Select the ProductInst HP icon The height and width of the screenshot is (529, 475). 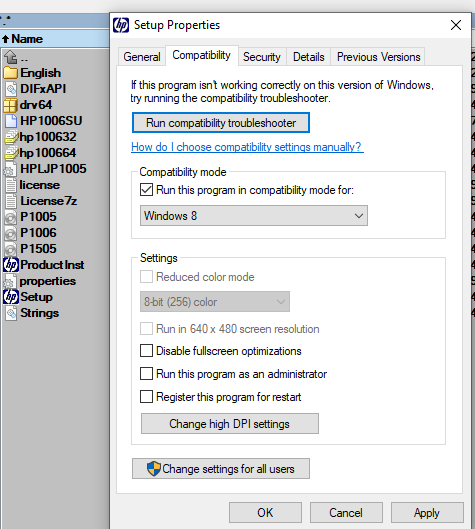11,265
